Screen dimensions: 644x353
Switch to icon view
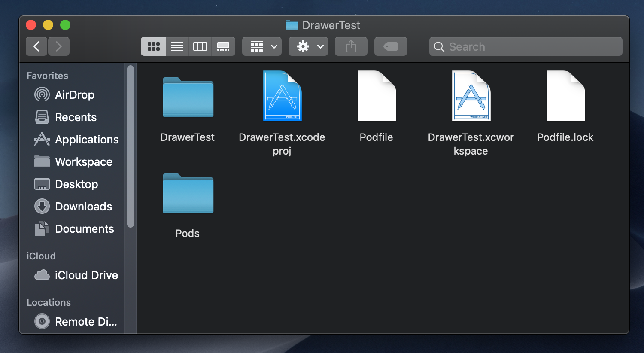coord(153,46)
